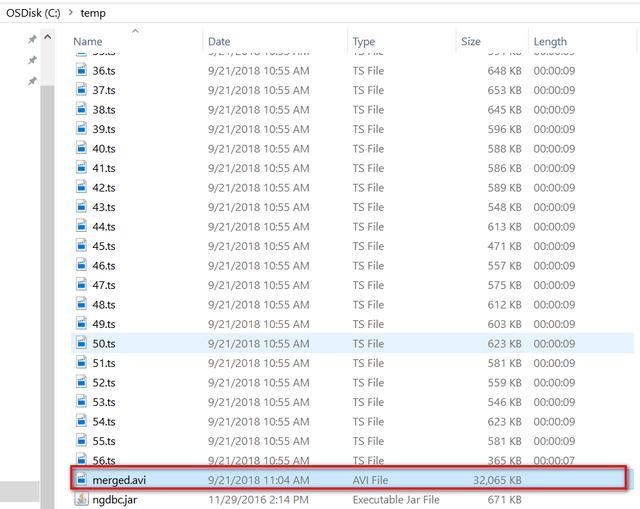
Task: Click the 48.ts file icon
Action: (81, 304)
